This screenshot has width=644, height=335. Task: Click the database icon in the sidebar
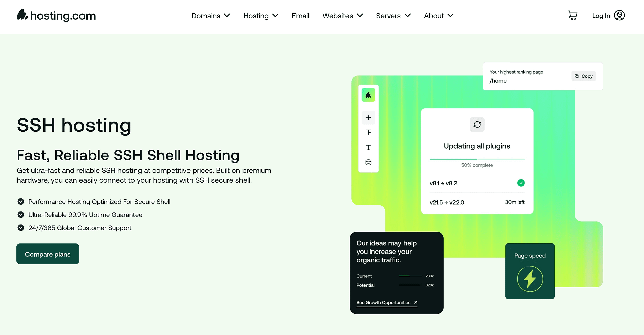pyautogui.click(x=368, y=162)
